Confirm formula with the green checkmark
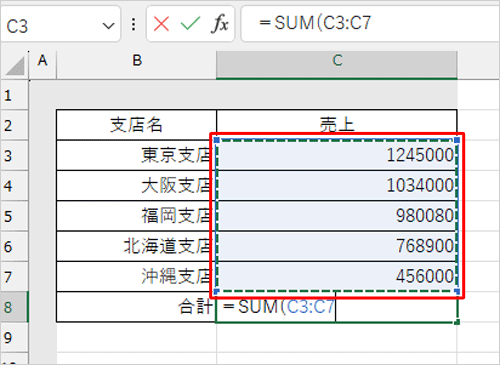Image resolution: width=500 pixels, height=365 pixels. (x=190, y=24)
